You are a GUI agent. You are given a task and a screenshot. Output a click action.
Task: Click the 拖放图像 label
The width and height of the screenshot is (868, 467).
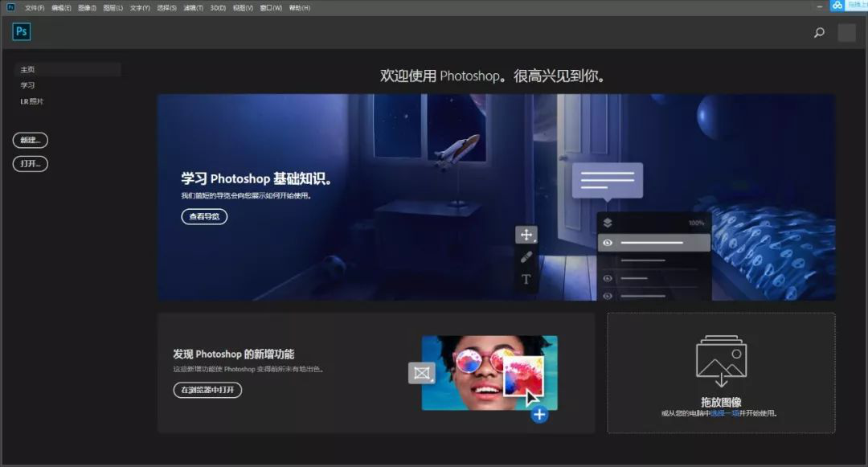click(x=721, y=402)
